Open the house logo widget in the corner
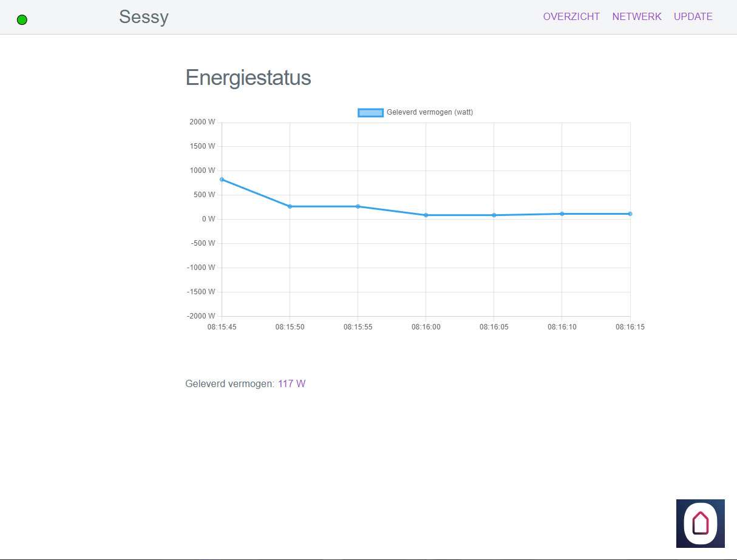 pos(700,523)
